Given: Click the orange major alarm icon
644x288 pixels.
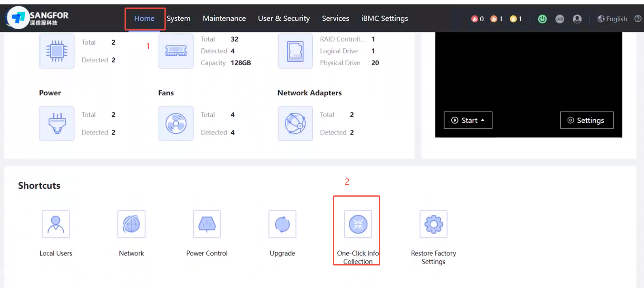Looking at the screenshot, I should 493,19.
